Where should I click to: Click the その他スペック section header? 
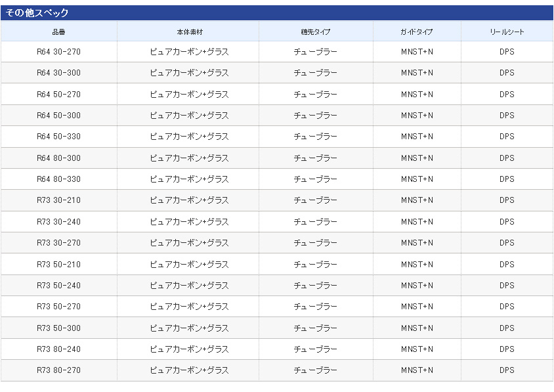pyautogui.click(x=37, y=13)
